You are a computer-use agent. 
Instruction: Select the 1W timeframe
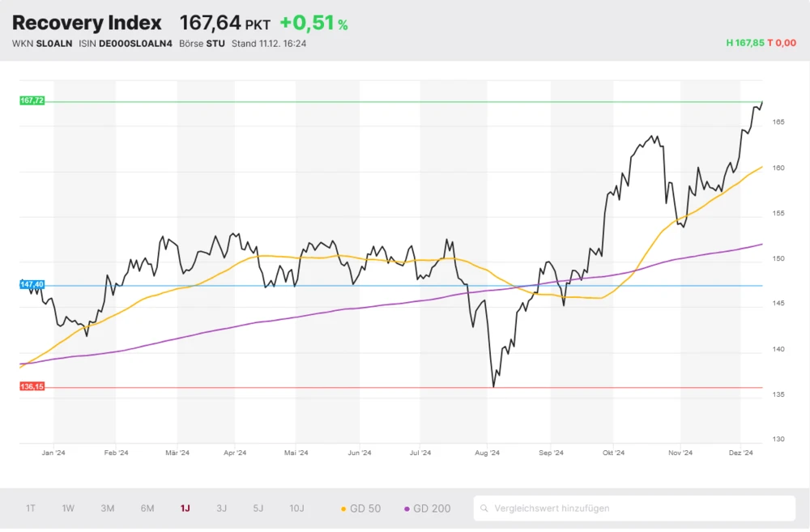(68, 508)
